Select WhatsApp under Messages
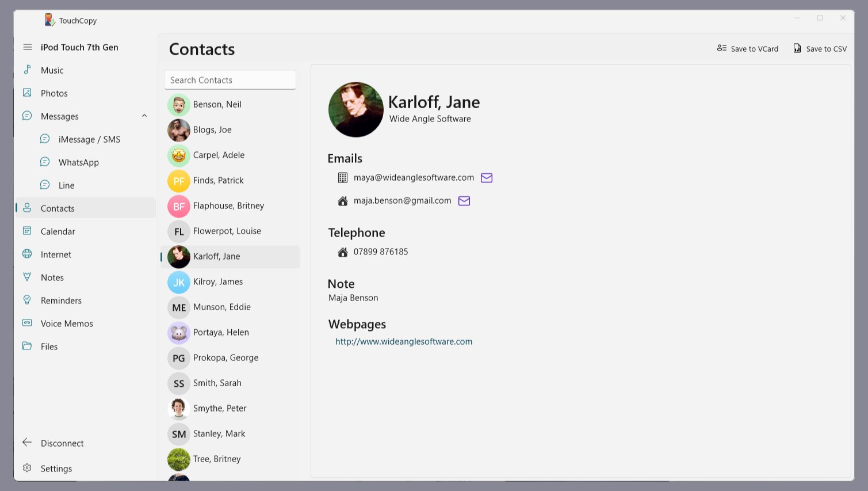 (86, 162)
